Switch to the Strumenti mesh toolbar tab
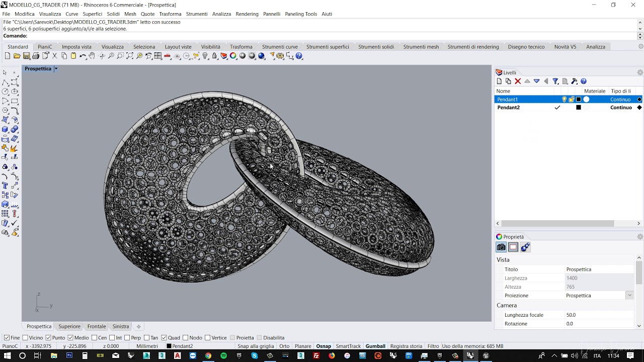The height and width of the screenshot is (362, 644). [x=421, y=47]
